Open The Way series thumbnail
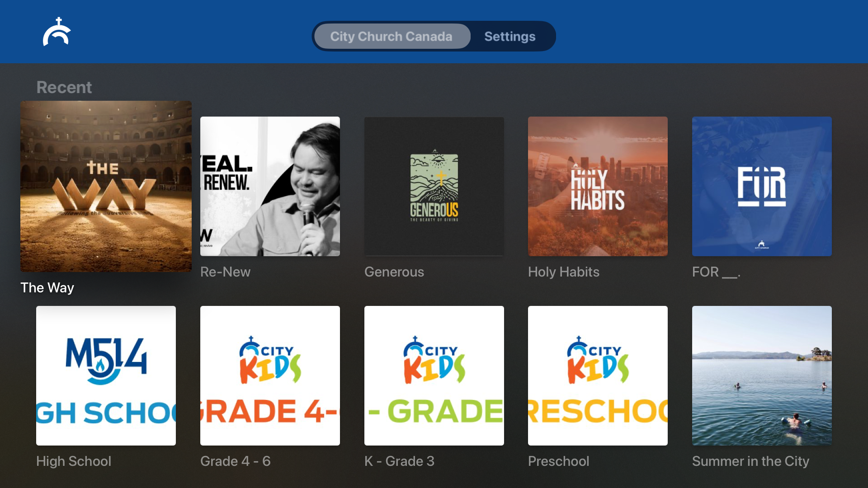Image resolution: width=868 pixels, height=488 pixels. tap(106, 186)
